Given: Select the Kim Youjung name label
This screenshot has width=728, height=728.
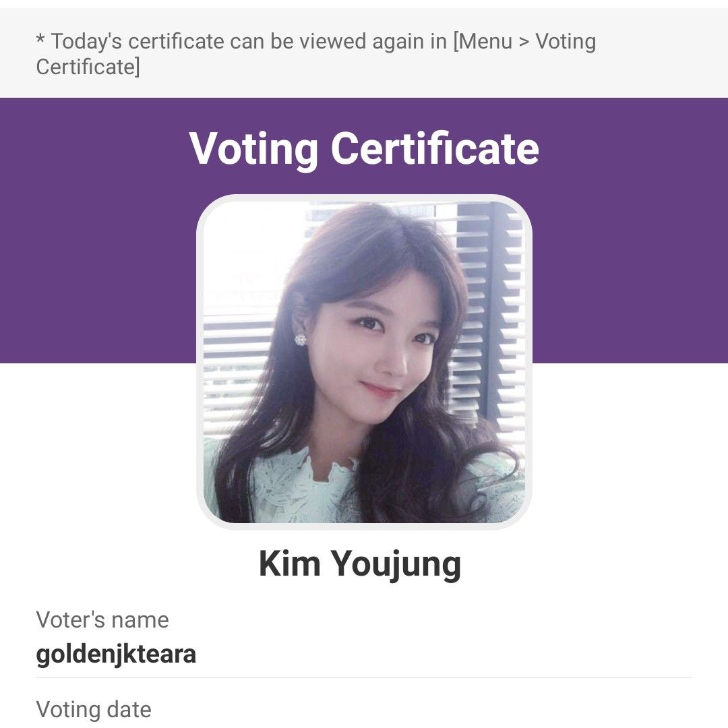Looking at the screenshot, I should click(360, 564).
